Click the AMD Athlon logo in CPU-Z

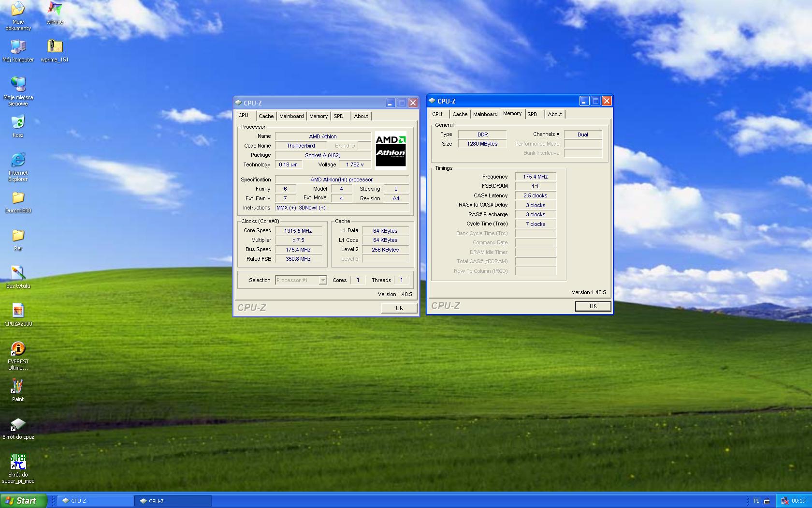pyautogui.click(x=391, y=150)
